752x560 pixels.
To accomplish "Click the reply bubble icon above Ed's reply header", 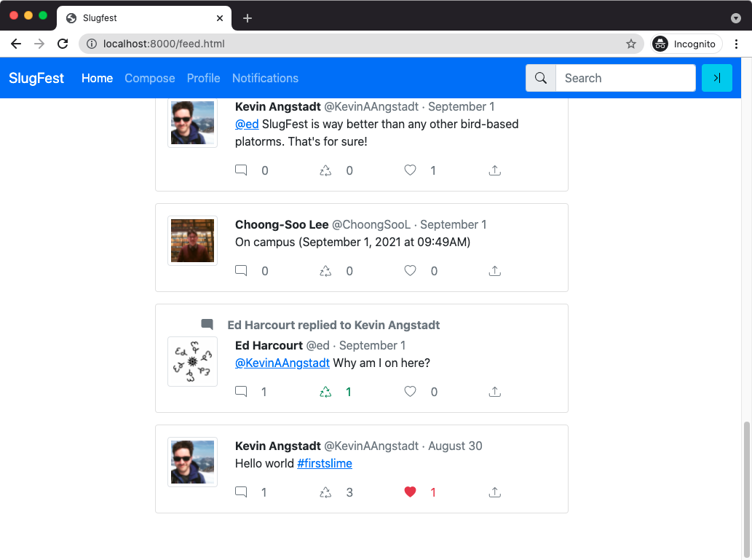I will click(x=207, y=323).
